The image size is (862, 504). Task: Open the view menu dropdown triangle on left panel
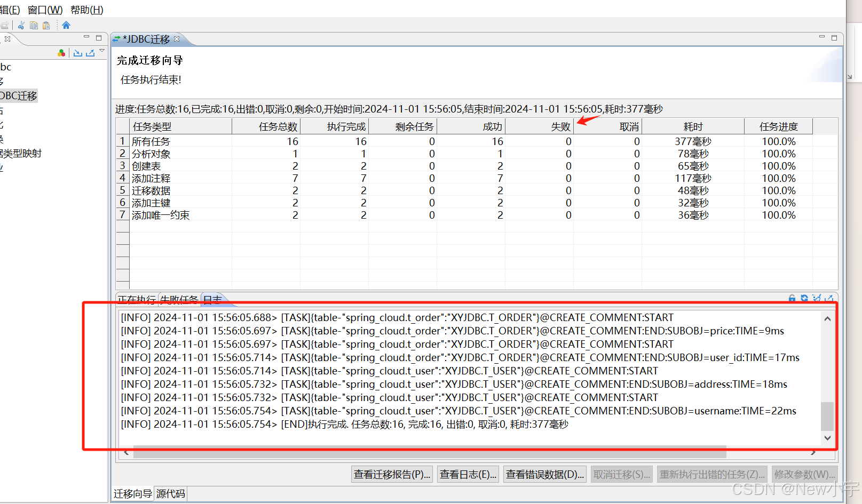pos(102,51)
